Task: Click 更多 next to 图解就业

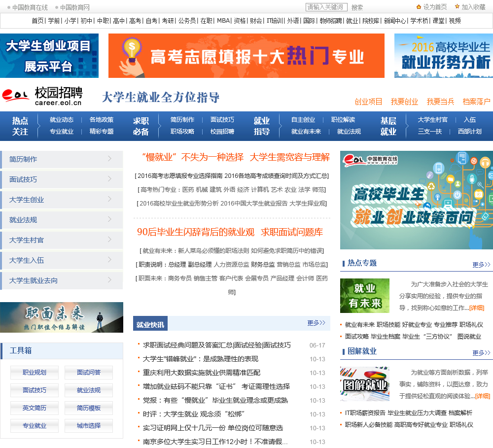Action: click(481, 353)
